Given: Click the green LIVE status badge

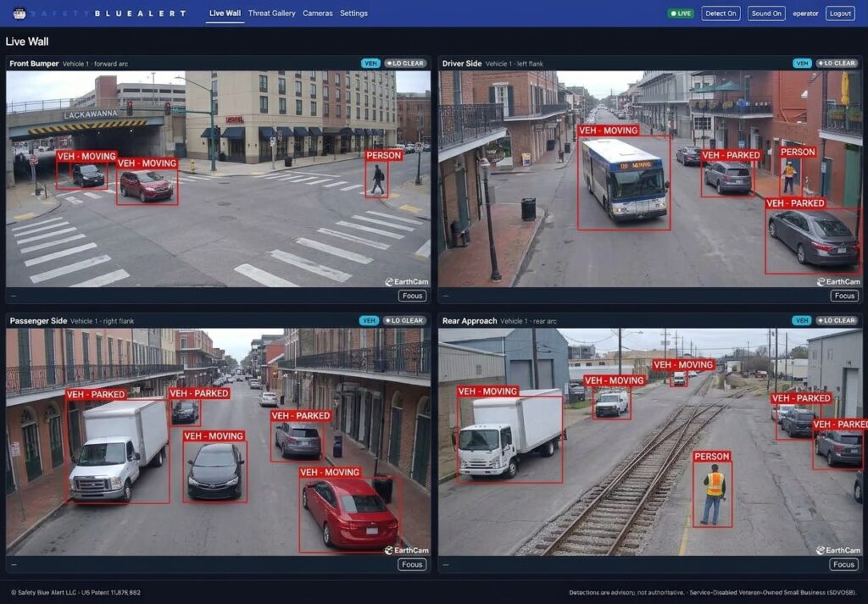Looking at the screenshot, I should 681,14.
